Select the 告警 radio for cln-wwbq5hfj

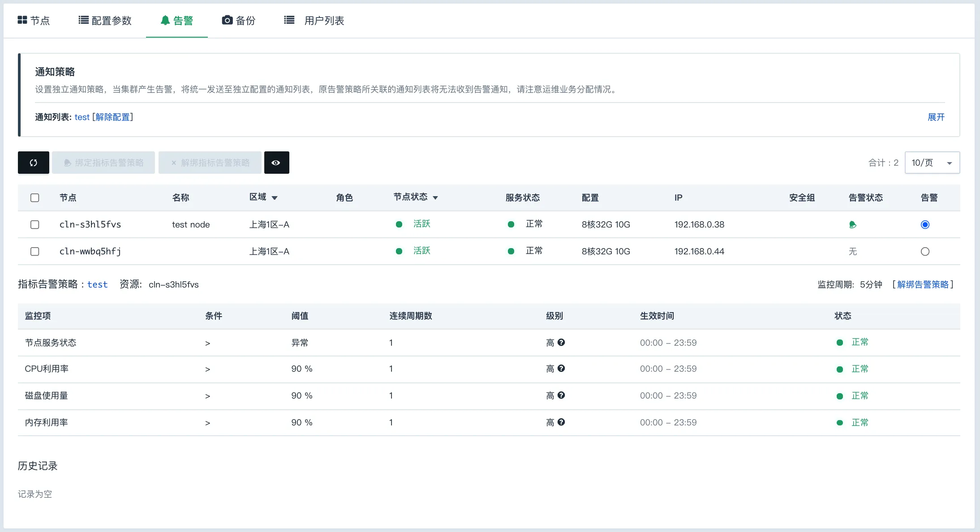point(925,251)
